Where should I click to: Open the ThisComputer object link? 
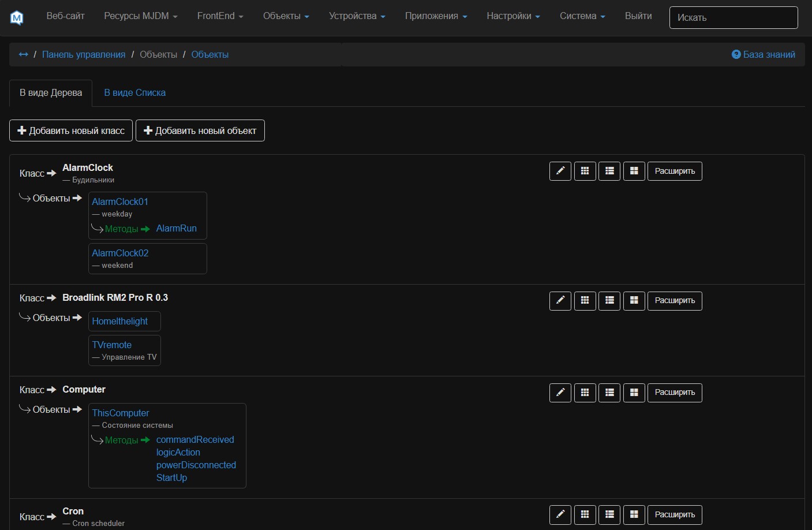click(121, 413)
